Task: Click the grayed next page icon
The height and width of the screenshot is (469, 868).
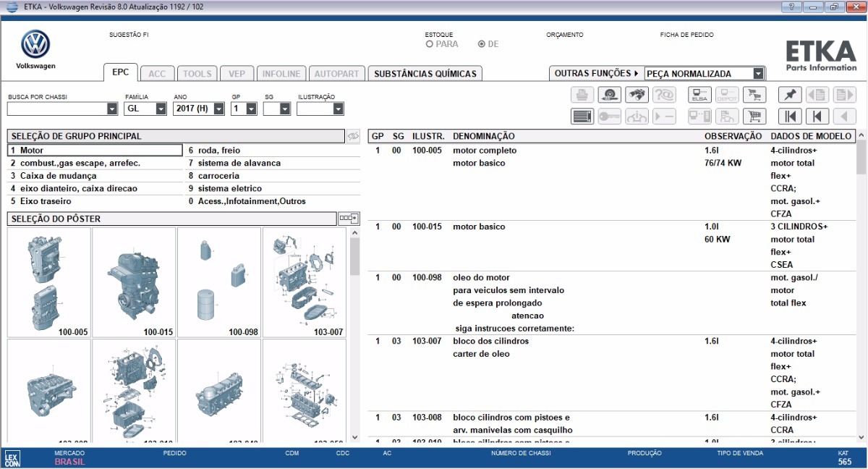Action: point(845,95)
